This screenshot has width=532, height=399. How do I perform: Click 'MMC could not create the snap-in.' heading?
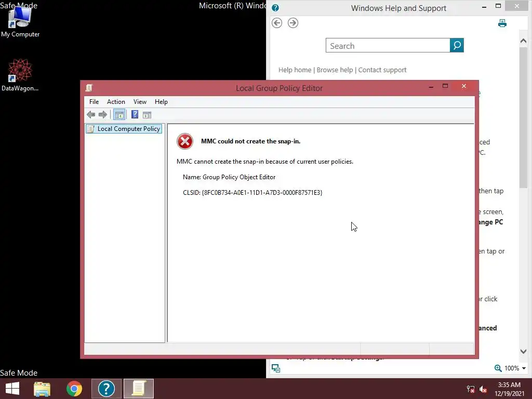[x=251, y=141]
